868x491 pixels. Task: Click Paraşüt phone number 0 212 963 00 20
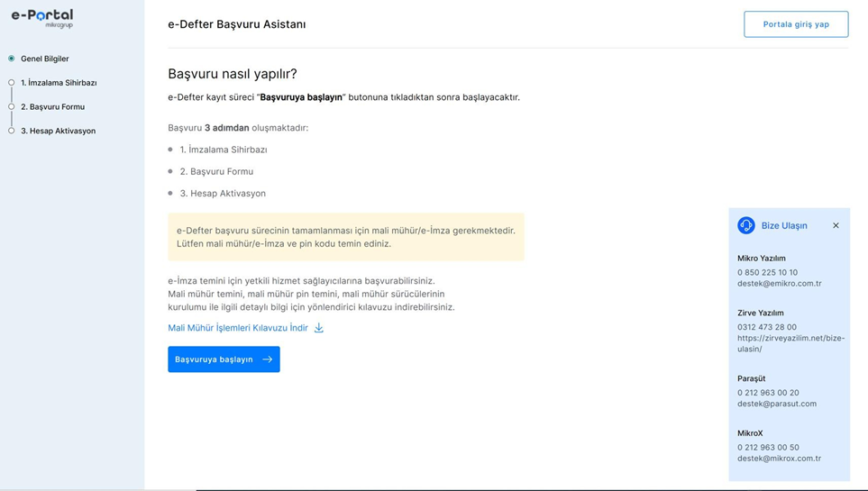[x=767, y=393]
